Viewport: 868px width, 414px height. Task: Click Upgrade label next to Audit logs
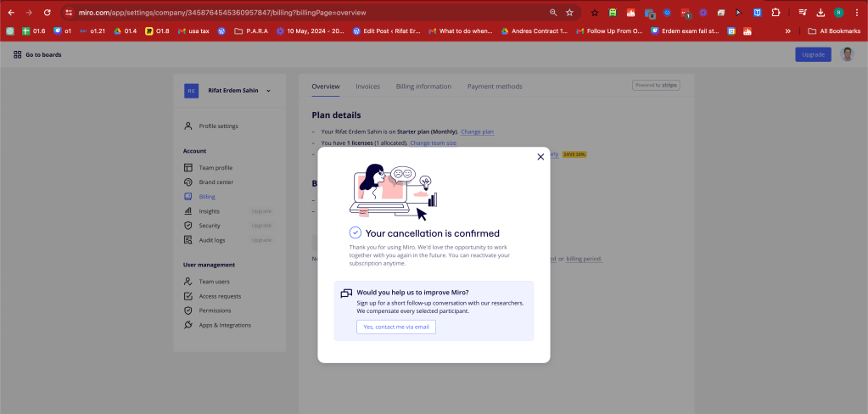[261, 240]
